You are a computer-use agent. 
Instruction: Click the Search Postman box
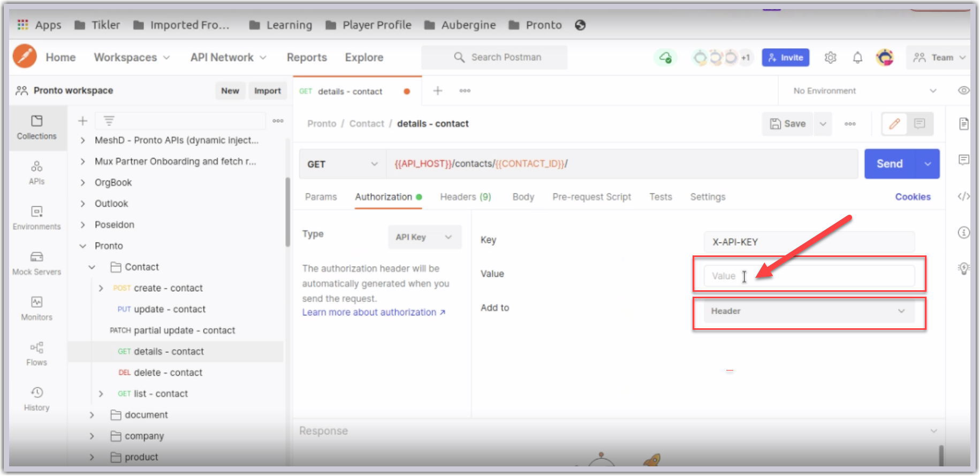(x=494, y=57)
